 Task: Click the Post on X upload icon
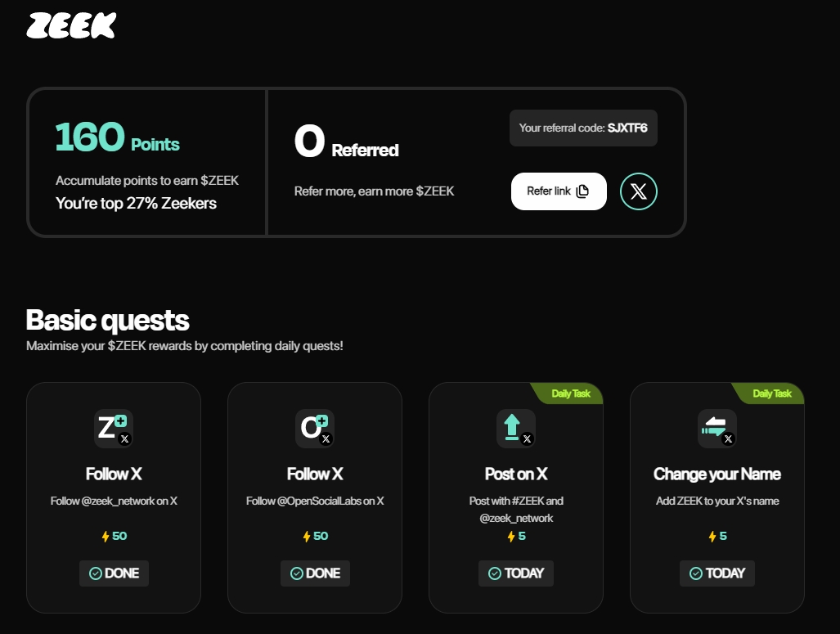[x=516, y=429]
